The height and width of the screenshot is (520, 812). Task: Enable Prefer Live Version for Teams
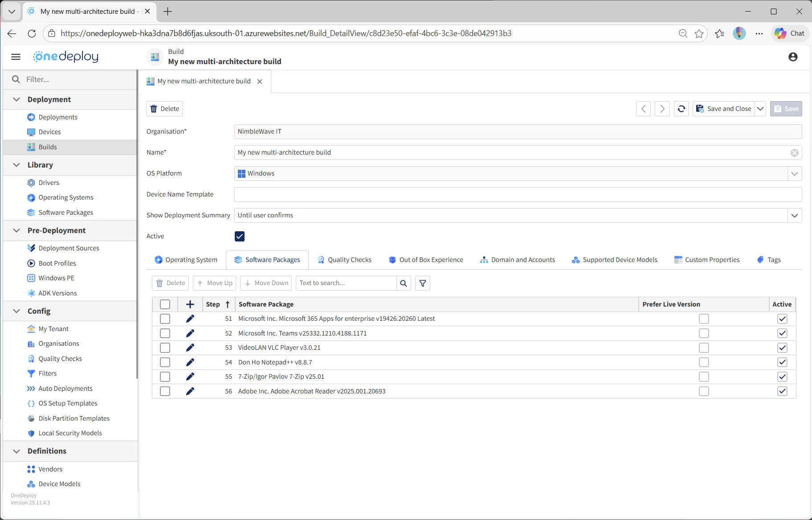[x=703, y=333]
